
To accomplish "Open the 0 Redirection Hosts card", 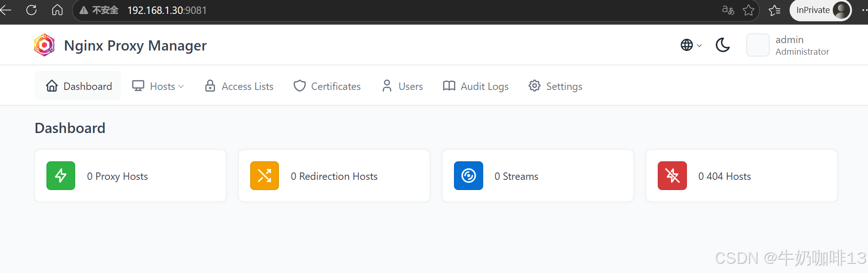I will (x=334, y=176).
